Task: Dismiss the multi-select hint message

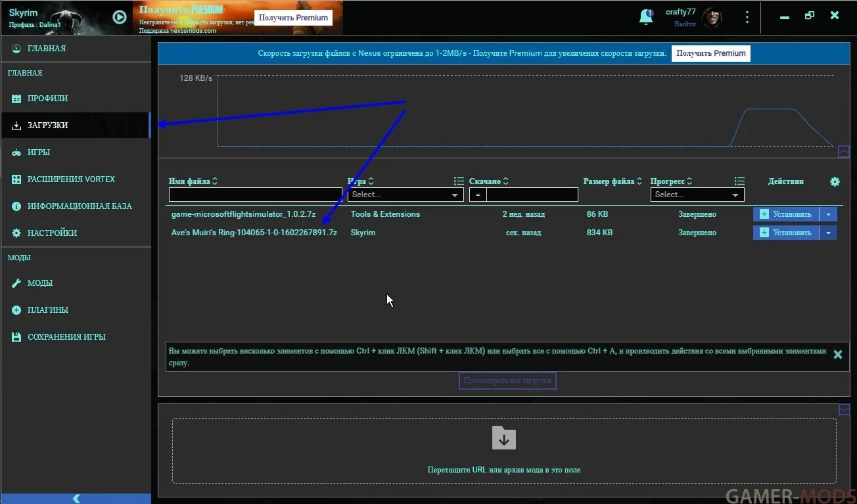Action: click(x=838, y=355)
